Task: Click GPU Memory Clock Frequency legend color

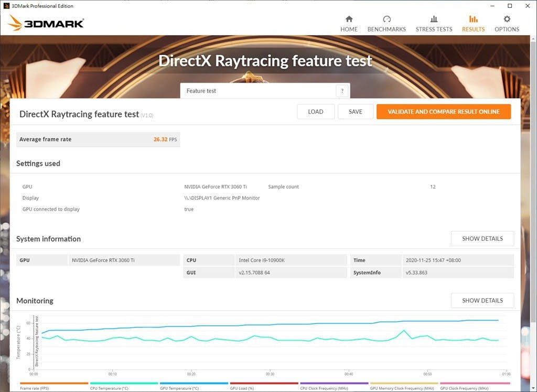Action: tap(404, 383)
